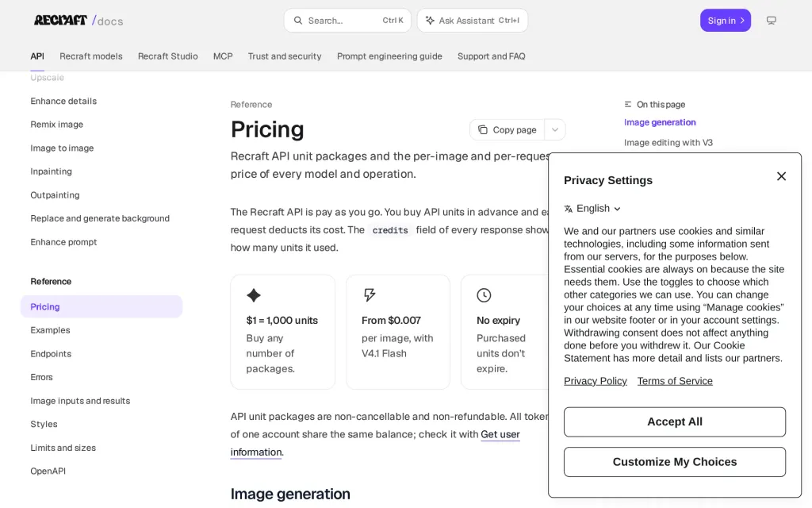Go to Inpainting in the sidebar
Viewport: 812px width, 508px height.
click(x=52, y=171)
